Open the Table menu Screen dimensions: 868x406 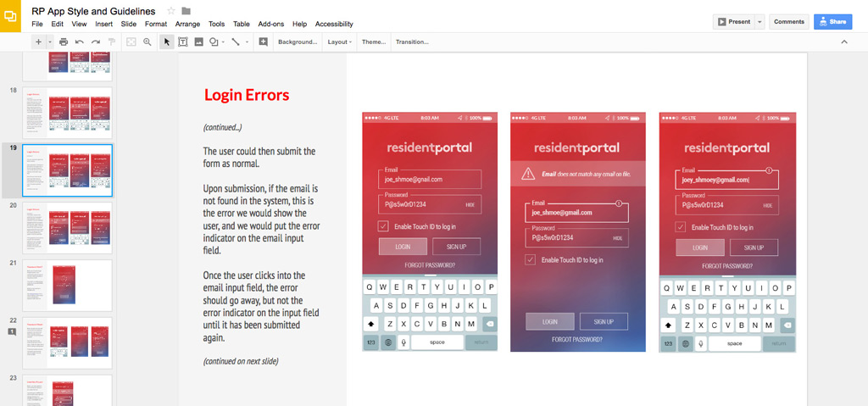tap(242, 24)
